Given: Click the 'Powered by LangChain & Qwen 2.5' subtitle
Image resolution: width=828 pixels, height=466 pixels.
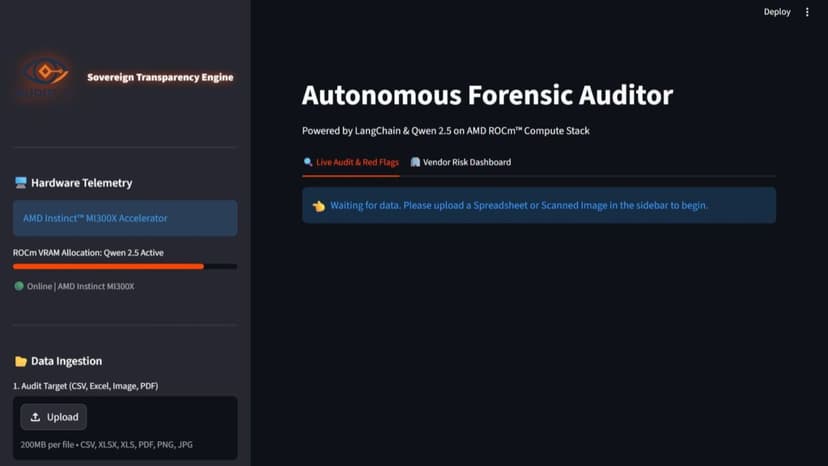Looking at the screenshot, I should [x=446, y=131].
